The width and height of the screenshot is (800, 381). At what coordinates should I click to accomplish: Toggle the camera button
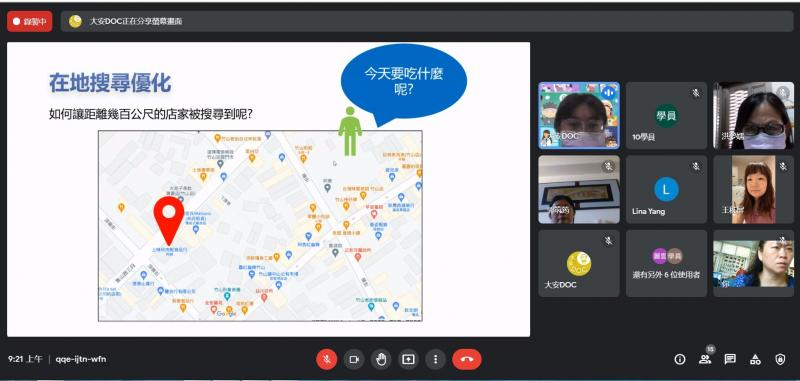coord(354,360)
